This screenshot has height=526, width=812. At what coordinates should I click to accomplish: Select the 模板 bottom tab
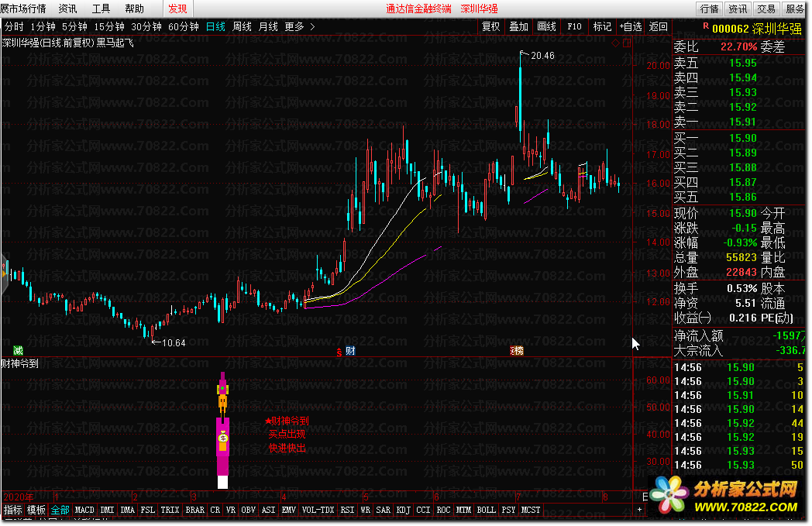(x=36, y=510)
